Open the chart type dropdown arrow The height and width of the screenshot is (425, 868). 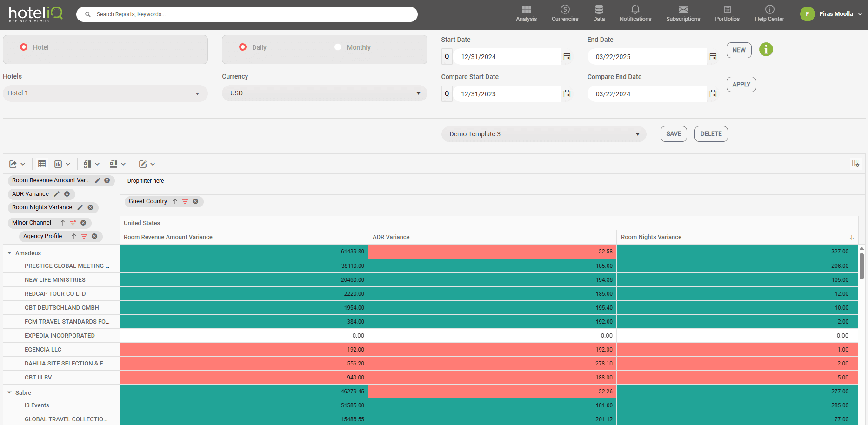pyautogui.click(x=68, y=164)
